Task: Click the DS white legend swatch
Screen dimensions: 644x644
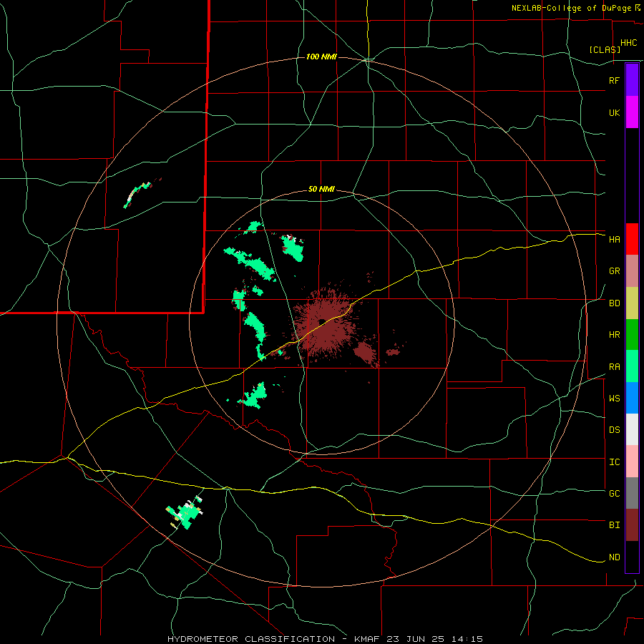Action: [x=632, y=429]
